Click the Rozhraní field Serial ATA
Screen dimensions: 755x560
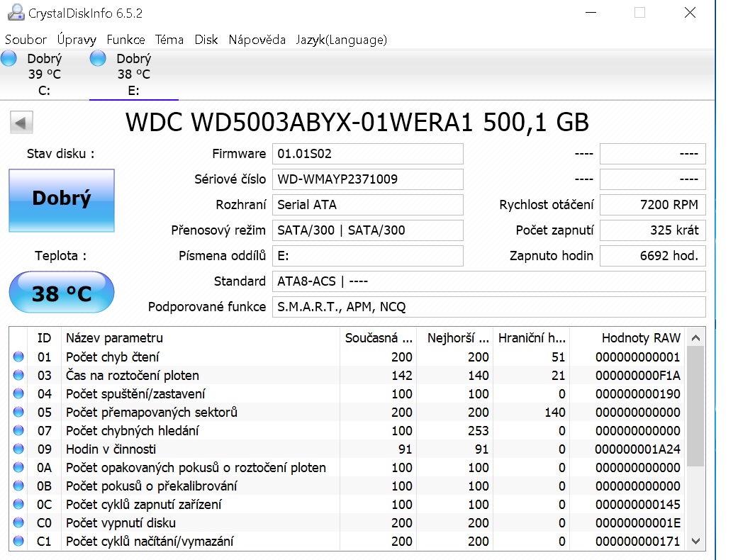[x=368, y=205]
